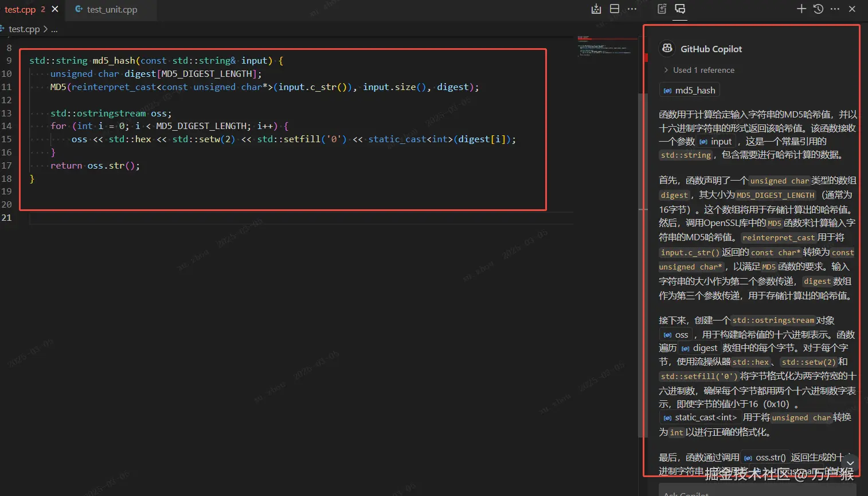Close the Copilot chat panel

click(852, 9)
